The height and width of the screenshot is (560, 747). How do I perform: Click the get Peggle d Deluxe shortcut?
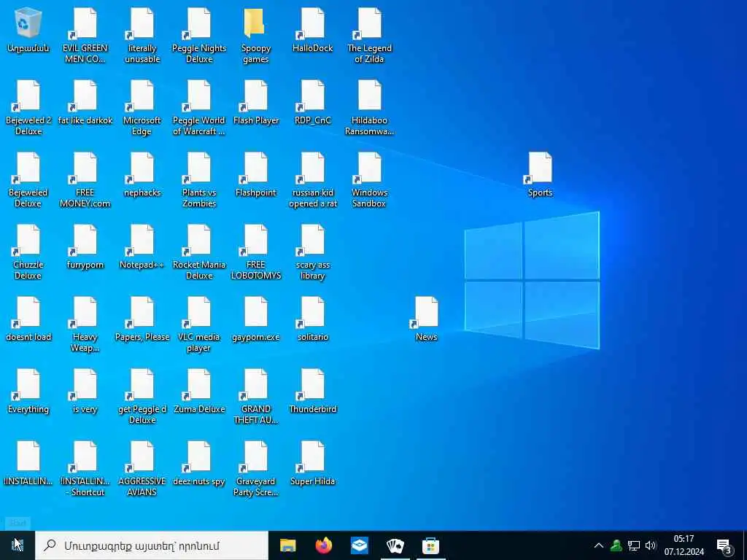[x=142, y=397]
